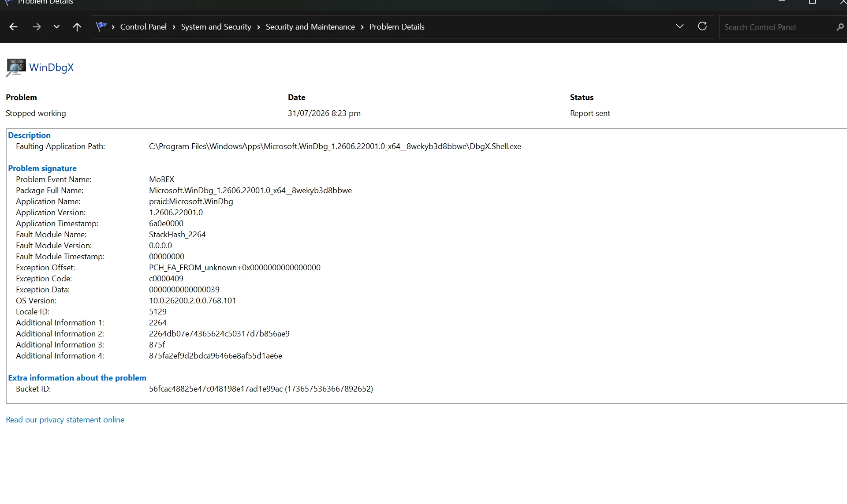Click the WinDbgX title text
This screenshot has height=504, width=847.
click(x=51, y=67)
